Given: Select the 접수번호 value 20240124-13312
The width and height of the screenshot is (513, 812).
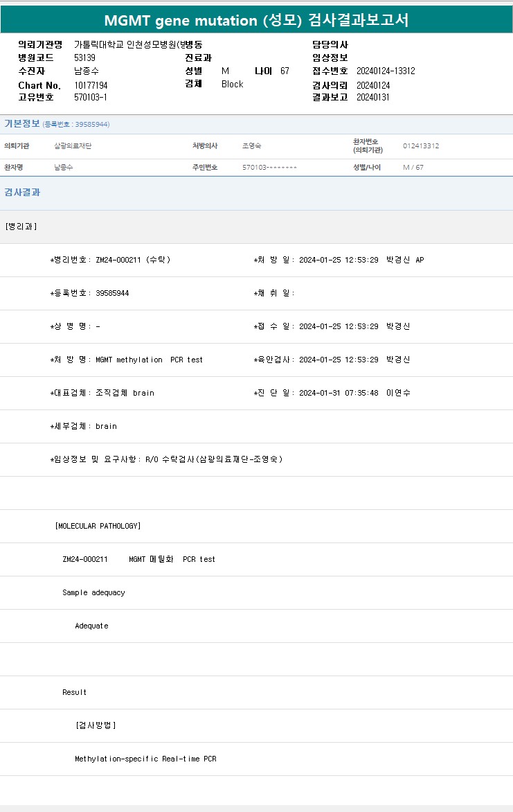Looking at the screenshot, I should pos(386,71).
